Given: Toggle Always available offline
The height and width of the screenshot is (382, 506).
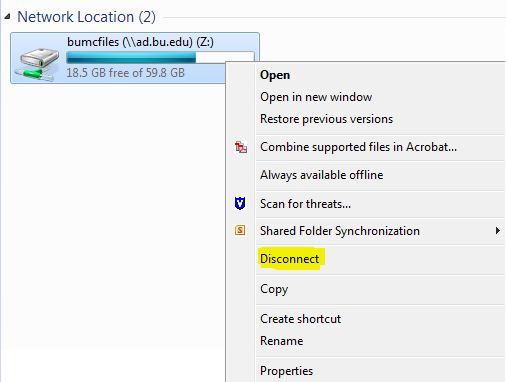Looking at the screenshot, I should 322,175.
